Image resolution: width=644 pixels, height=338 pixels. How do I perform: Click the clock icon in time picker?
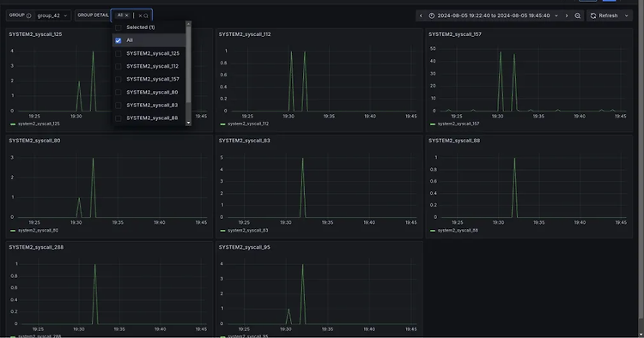click(432, 15)
